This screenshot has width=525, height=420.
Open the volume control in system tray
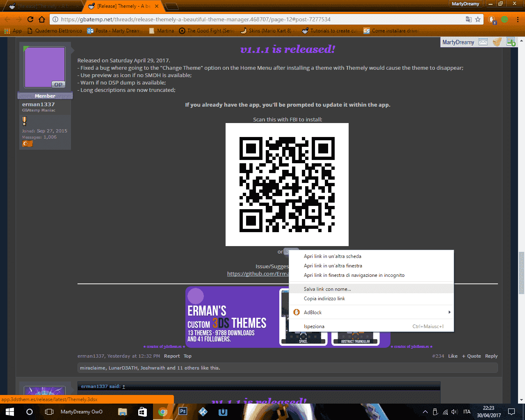coord(454,412)
